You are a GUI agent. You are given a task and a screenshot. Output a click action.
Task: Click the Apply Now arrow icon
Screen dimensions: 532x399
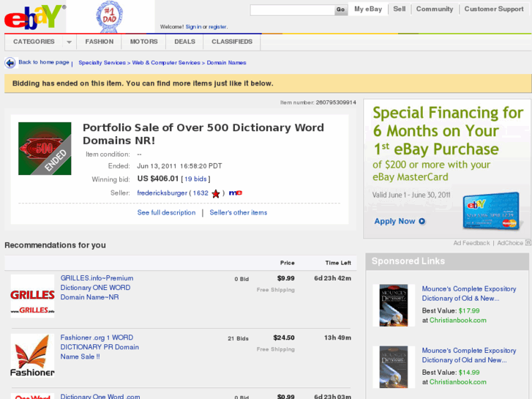[x=422, y=221]
